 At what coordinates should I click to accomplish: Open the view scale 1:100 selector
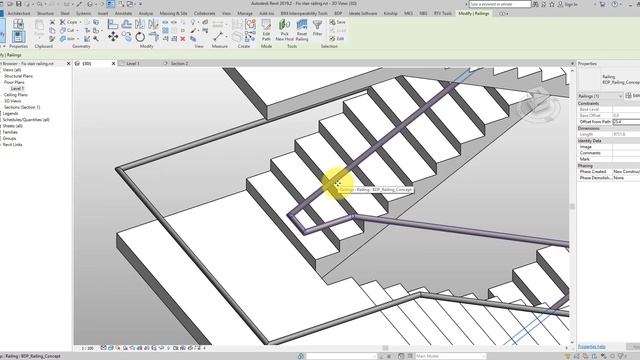[x=87, y=348]
